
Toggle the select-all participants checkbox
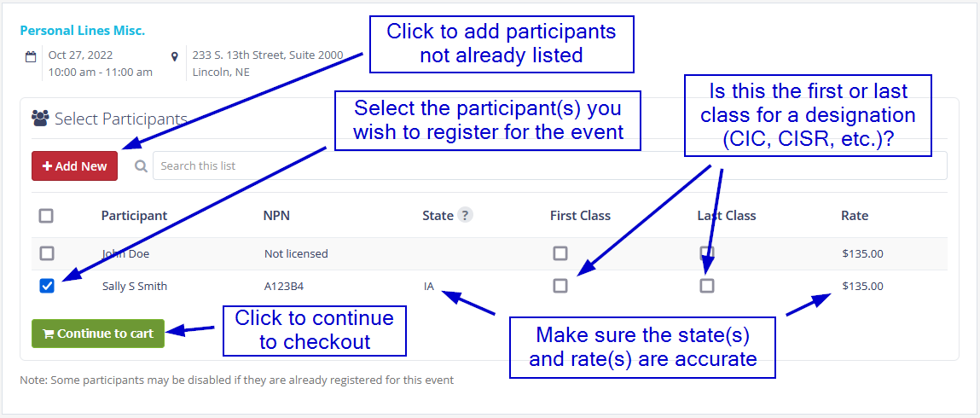(x=46, y=216)
